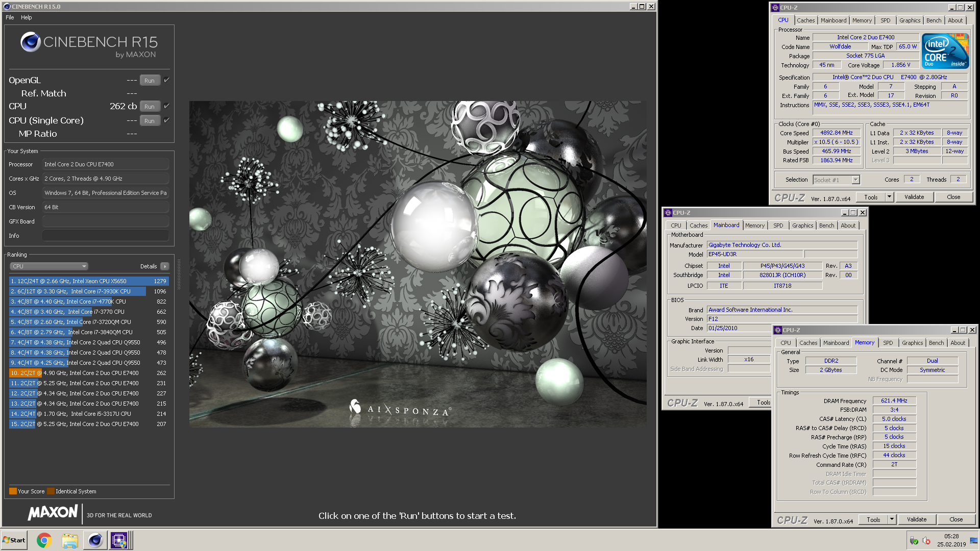Screen dimensions: 980x551
Task: Click the Show Desktop monitor icon in tray corner
Action: (974, 541)
